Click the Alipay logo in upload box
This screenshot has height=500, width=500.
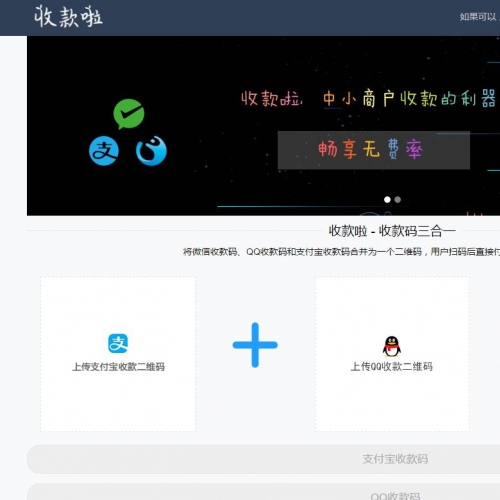point(118,343)
